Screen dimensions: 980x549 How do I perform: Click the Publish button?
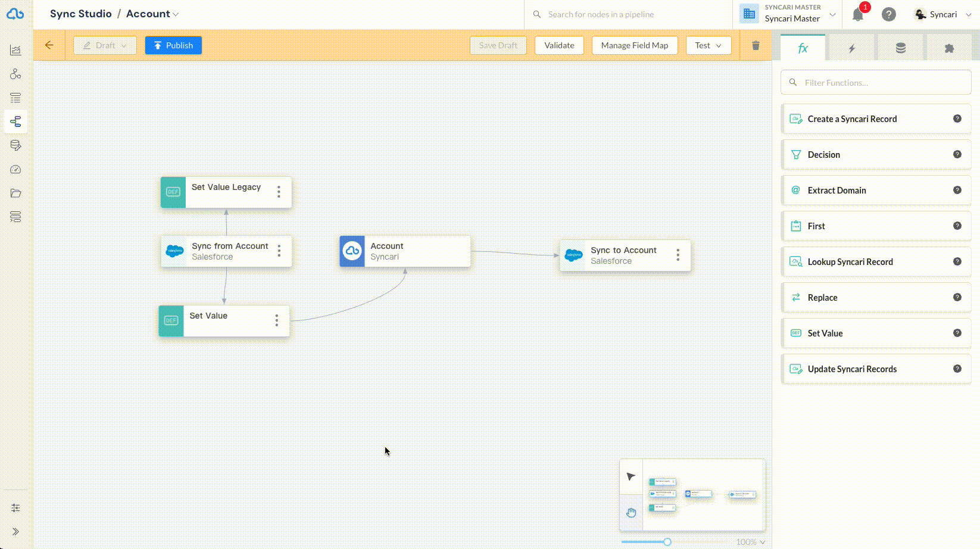coord(173,45)
